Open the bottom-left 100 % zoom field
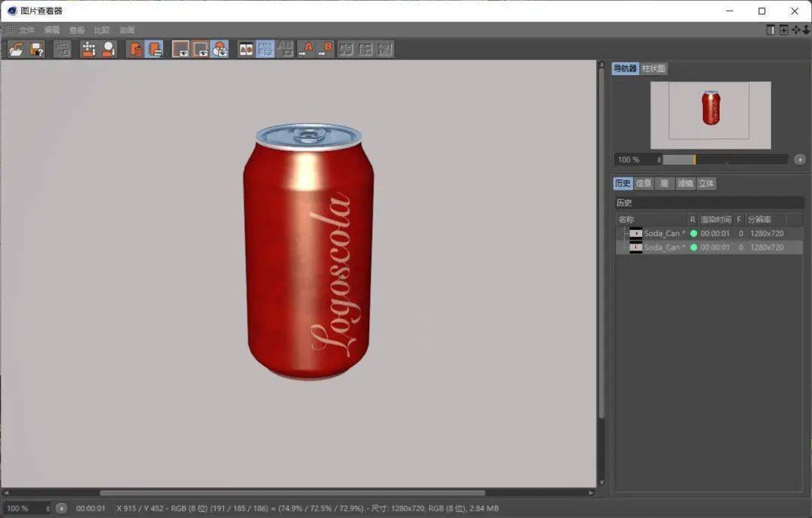This screenshot has height=518, width=812. coord(27,508)
